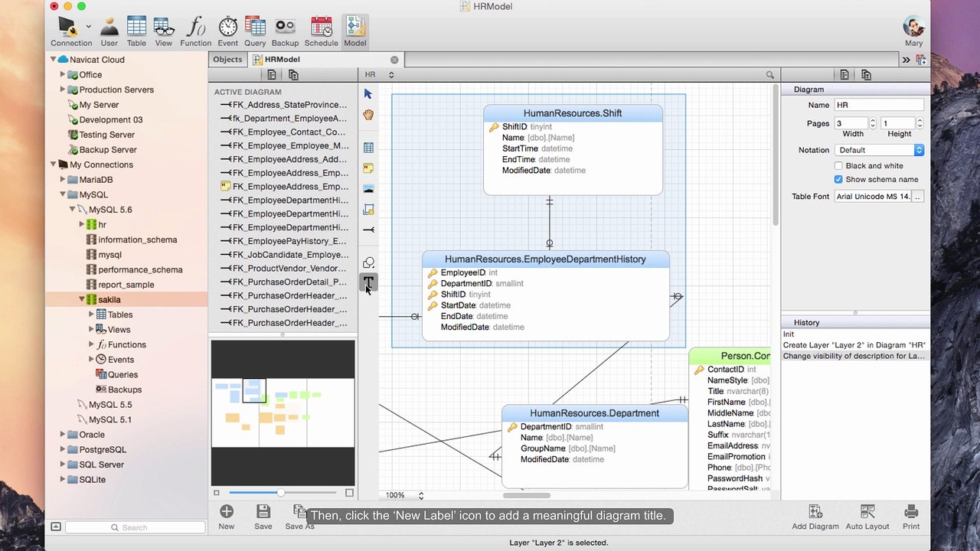This screenshot has width=980, height=551.
Task: Expand the MariaDB folder
Action: (63, 179)
